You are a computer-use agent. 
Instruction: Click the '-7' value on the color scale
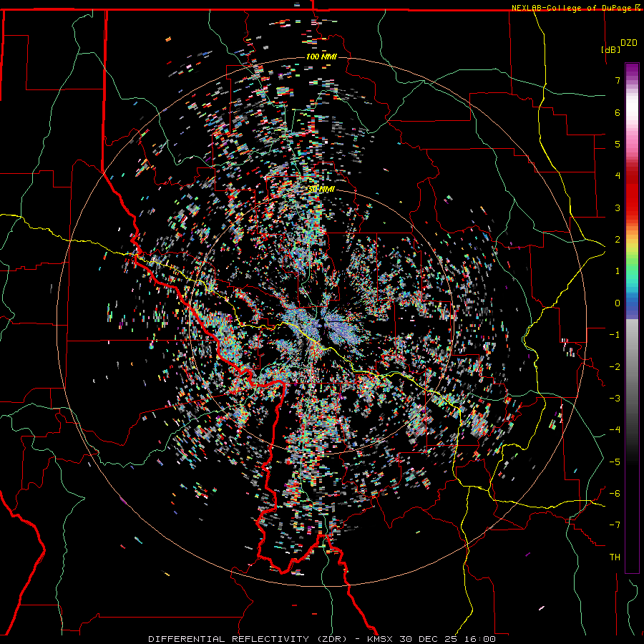(x=615, y=525)
